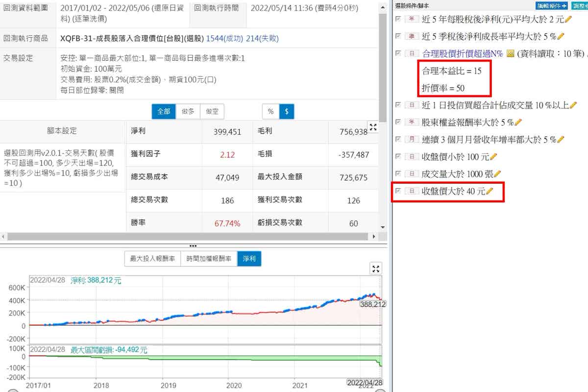Select the 最大投入報酬率 chart tab

[152, 258]
